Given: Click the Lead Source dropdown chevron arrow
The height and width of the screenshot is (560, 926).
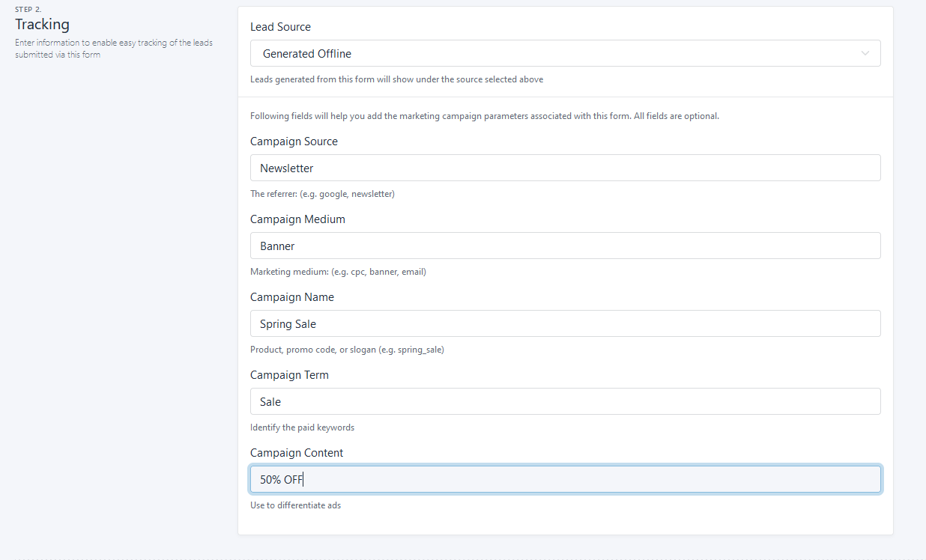Looking at the screenshot, I should [865, 53].
